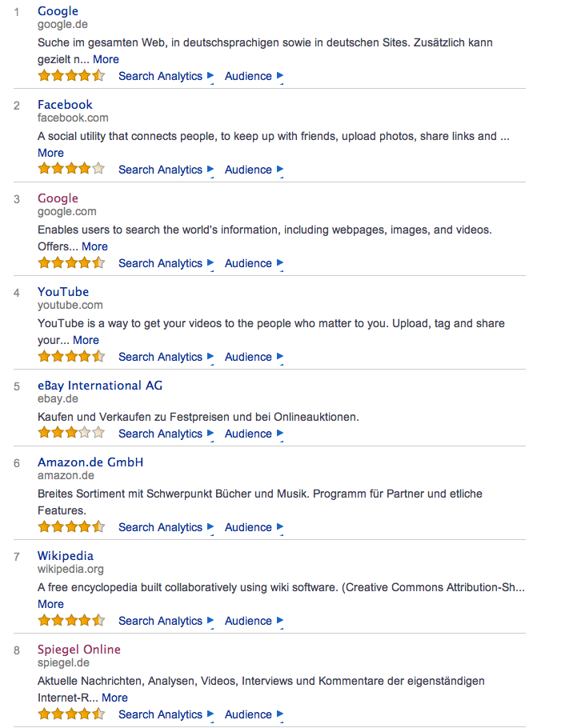Click the star rating for Amazon.de GmbH
Viewport: 569px width, 728px height.
click(71, 527)
